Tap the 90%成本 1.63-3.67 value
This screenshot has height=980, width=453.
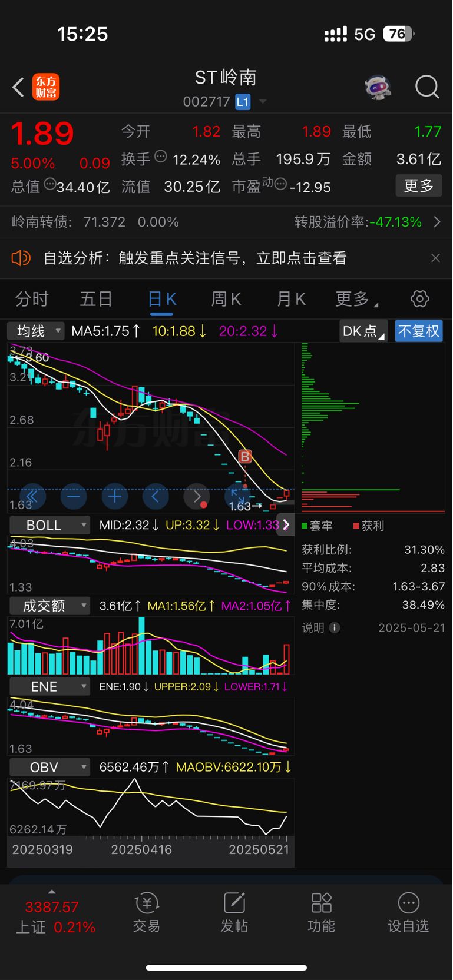click(419, 586)
